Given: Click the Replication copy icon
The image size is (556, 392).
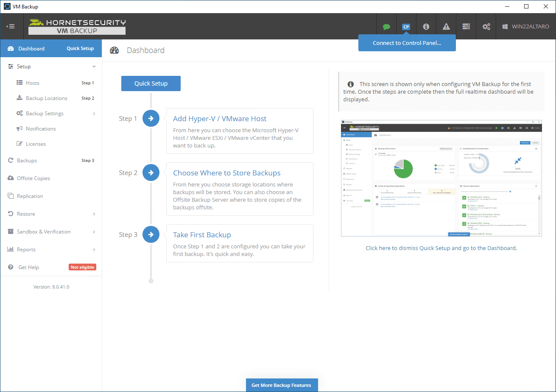Looking at the screenshot, I should [x=11, y=196].
